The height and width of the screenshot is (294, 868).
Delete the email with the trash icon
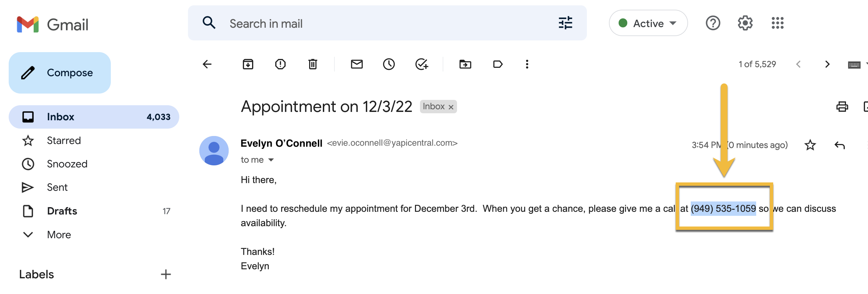point(313,64)
